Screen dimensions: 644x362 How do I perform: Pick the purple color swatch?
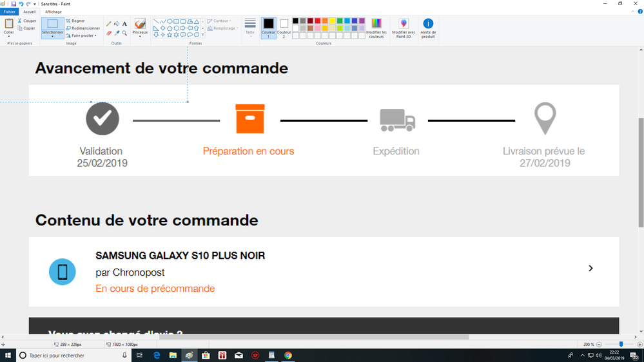362,21
